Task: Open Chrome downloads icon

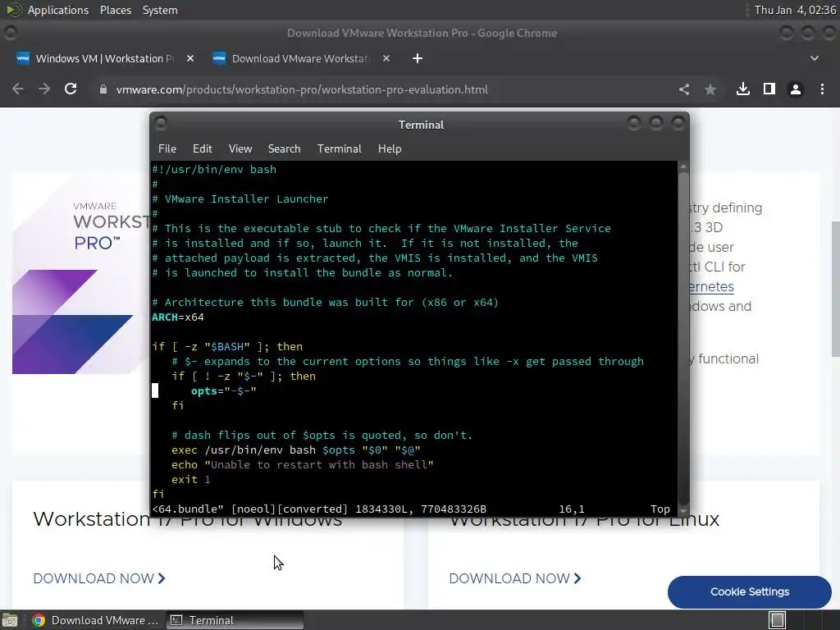Action: (743, 89)
